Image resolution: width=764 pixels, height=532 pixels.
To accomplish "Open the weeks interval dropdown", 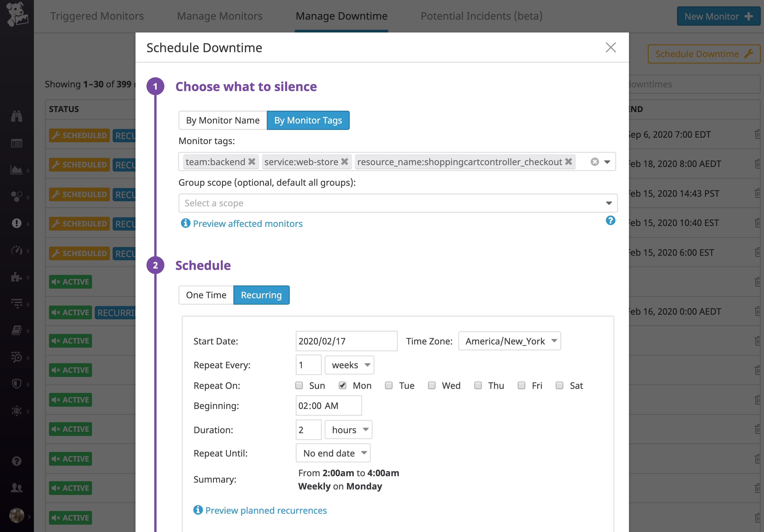I will point(349,365).
